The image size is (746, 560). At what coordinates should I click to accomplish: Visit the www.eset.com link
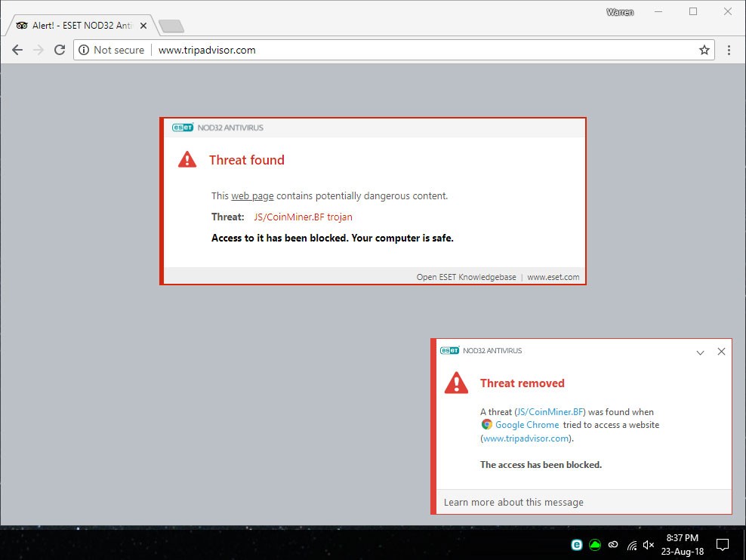(553, 277)
